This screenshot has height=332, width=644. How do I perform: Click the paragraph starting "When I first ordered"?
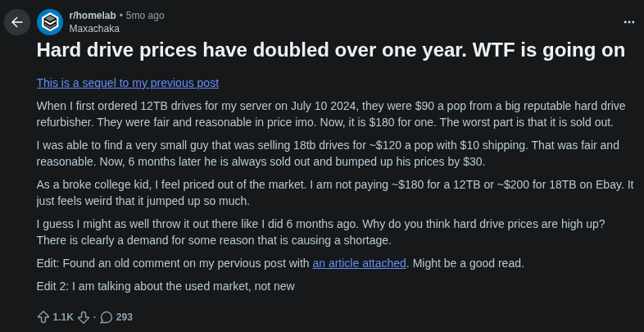tap(330, 114)
